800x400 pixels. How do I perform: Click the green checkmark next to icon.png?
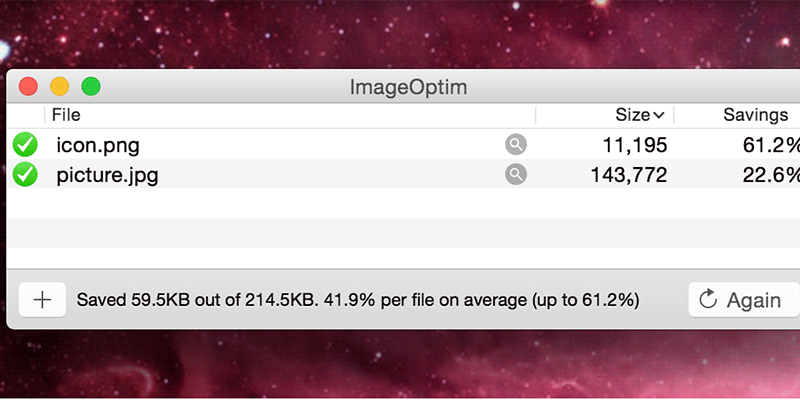point(25,145)
